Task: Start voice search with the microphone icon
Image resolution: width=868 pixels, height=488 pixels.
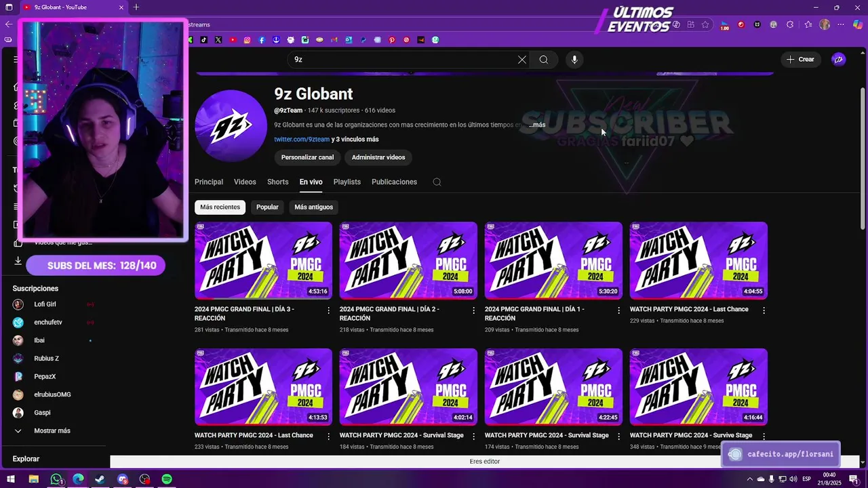Action: pyautogui.click(x=574, y=60)
